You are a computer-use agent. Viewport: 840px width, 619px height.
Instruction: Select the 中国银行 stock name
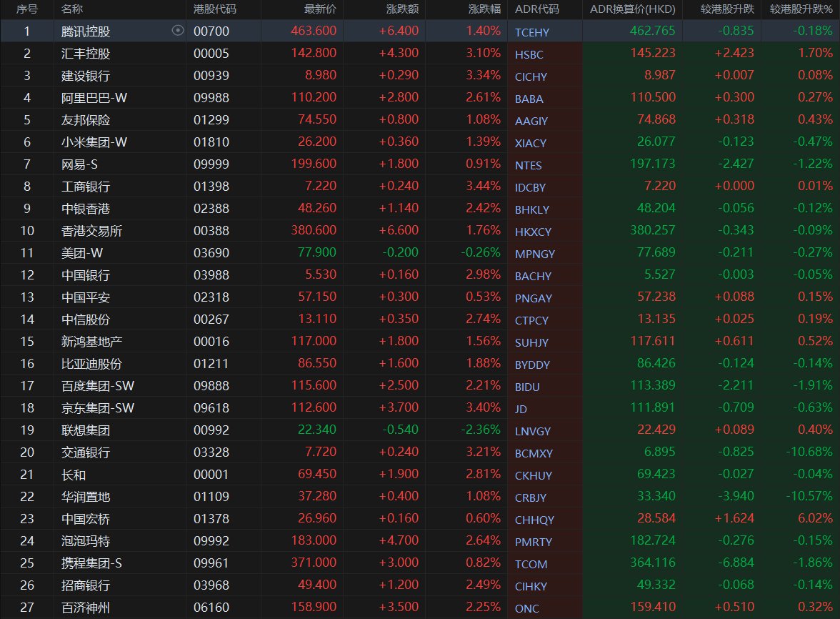[86, 275]
